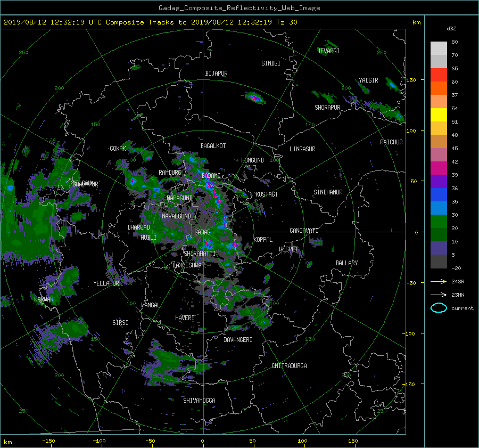Click the BIJAPUR city label
This screenshot has height=448, width=479.
point(216,74)
